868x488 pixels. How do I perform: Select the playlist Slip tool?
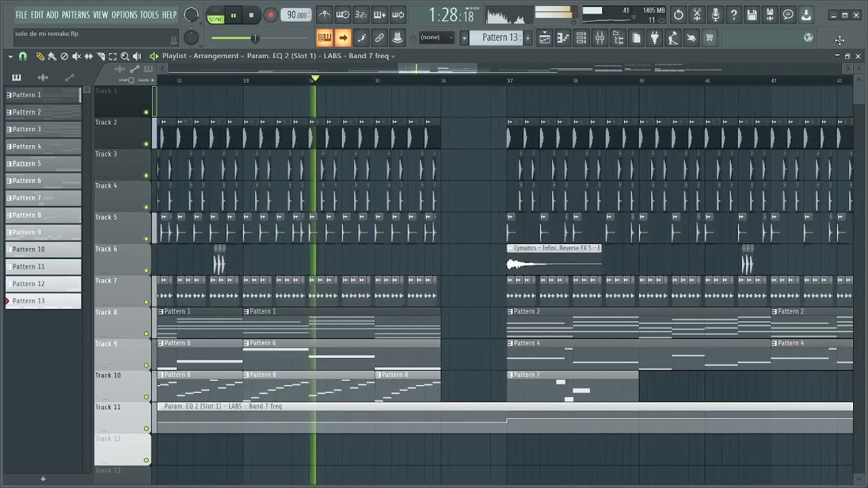tap(89, 56)
